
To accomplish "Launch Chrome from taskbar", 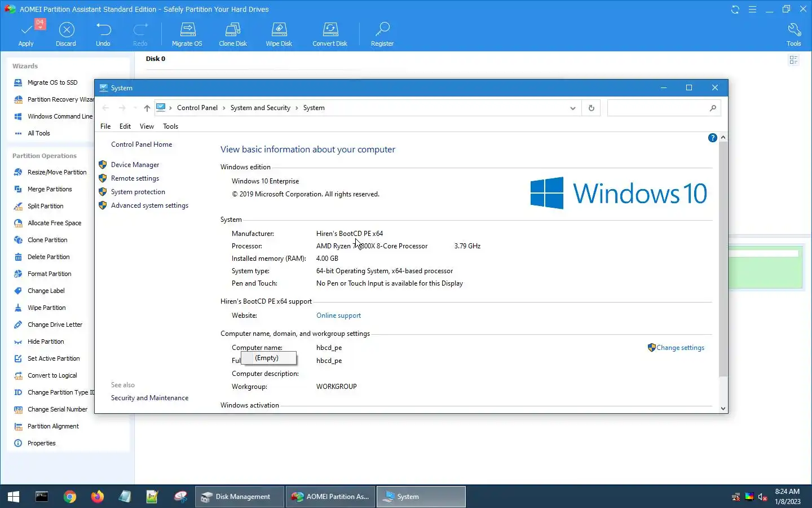I will pyautogui.click(x=70, y=497).
